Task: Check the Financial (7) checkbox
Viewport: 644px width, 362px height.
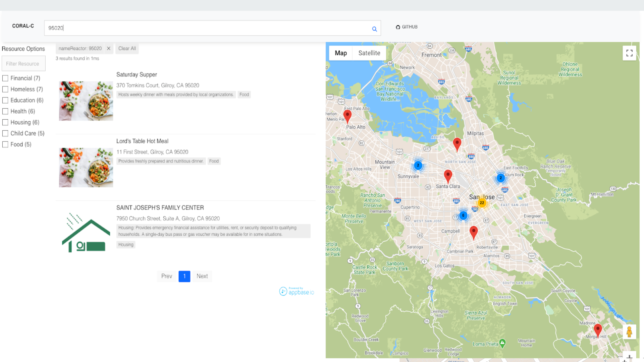Action: 5,78
